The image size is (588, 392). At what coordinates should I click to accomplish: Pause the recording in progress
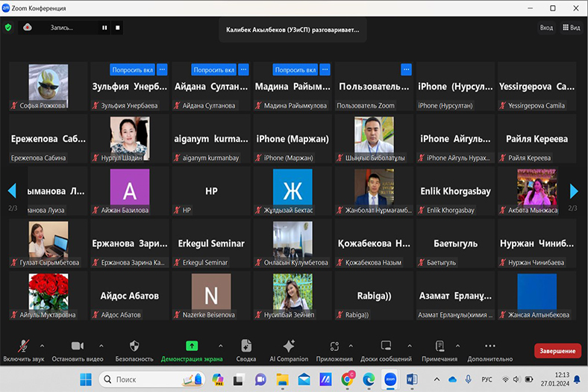coord(104,28)
